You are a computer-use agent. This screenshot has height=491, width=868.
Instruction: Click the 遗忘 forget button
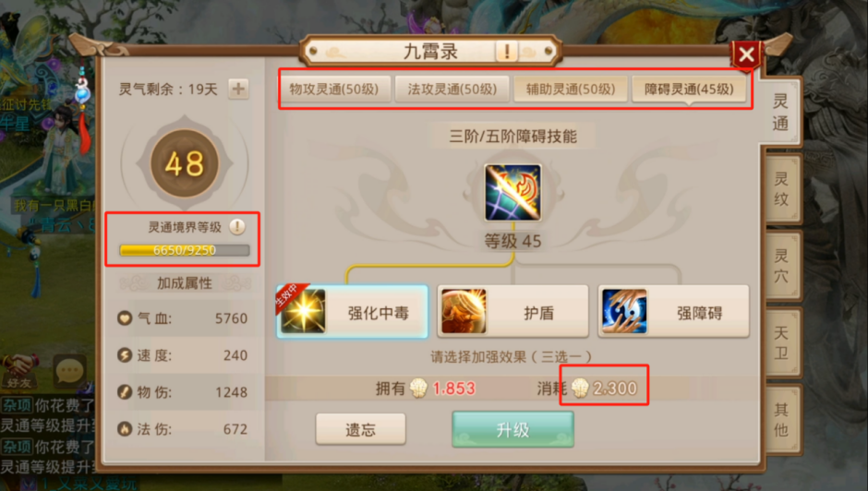(x=360, y=429)
